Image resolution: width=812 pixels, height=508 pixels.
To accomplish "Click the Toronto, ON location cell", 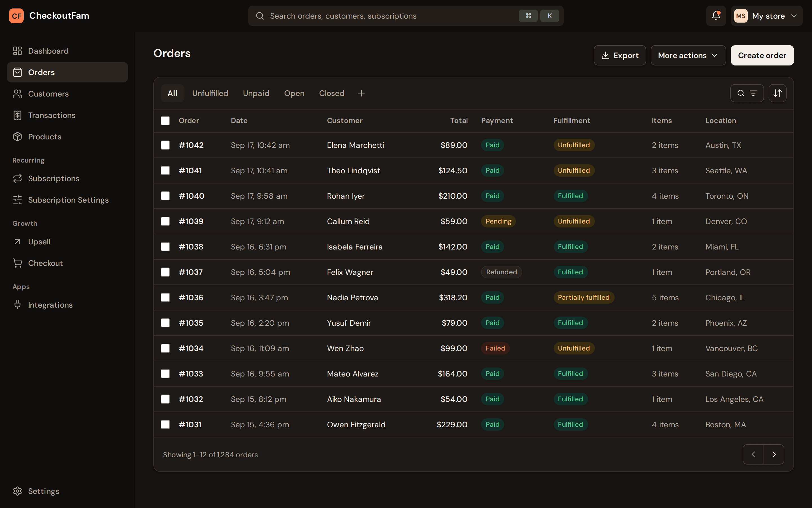I will 727,196.
